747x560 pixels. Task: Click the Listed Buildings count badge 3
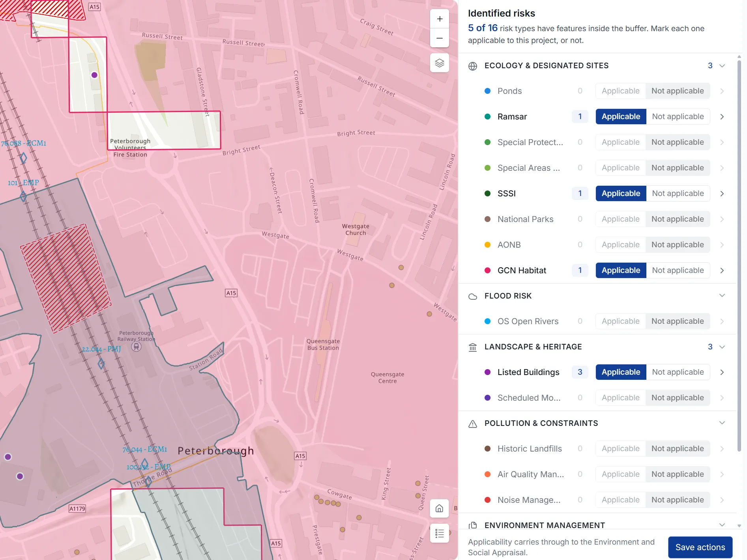pos(580,372)
